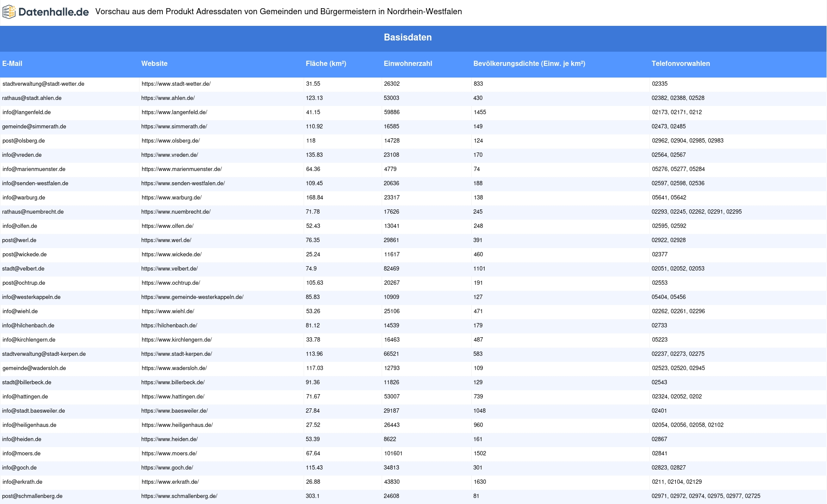The image size is (827, 504).
Task: Click population value 82469 for Velbert
Action: 392,269
